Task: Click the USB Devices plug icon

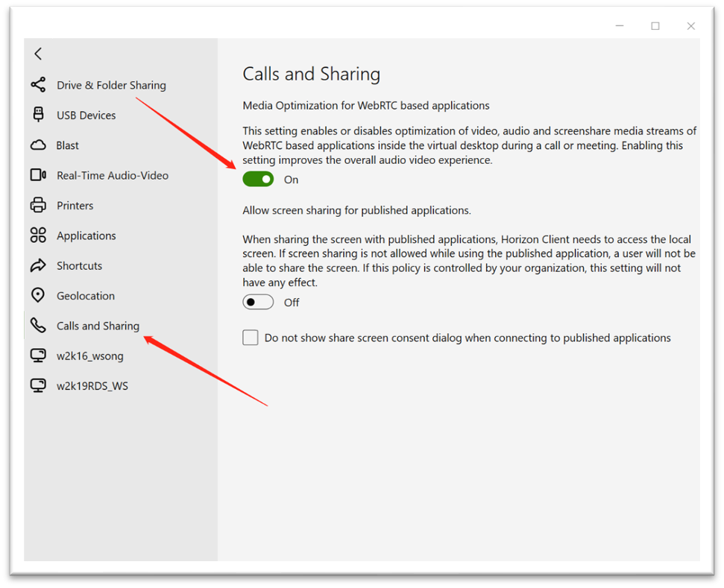Action: [x=38, y=115]
